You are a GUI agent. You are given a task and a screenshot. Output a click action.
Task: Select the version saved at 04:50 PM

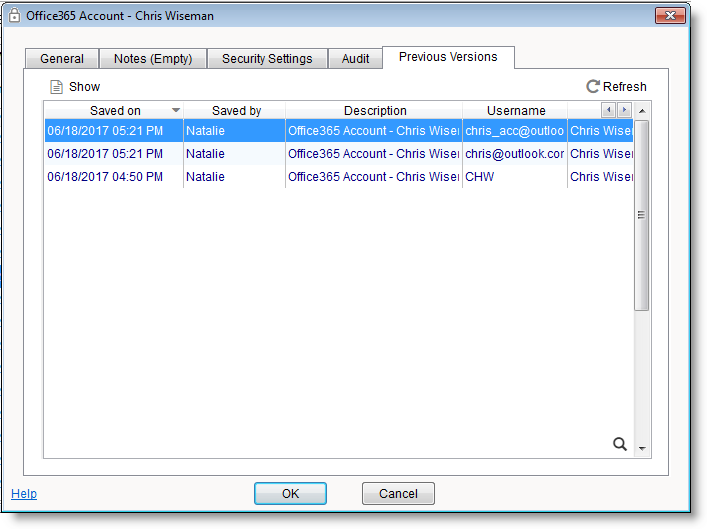pos(105,177)
